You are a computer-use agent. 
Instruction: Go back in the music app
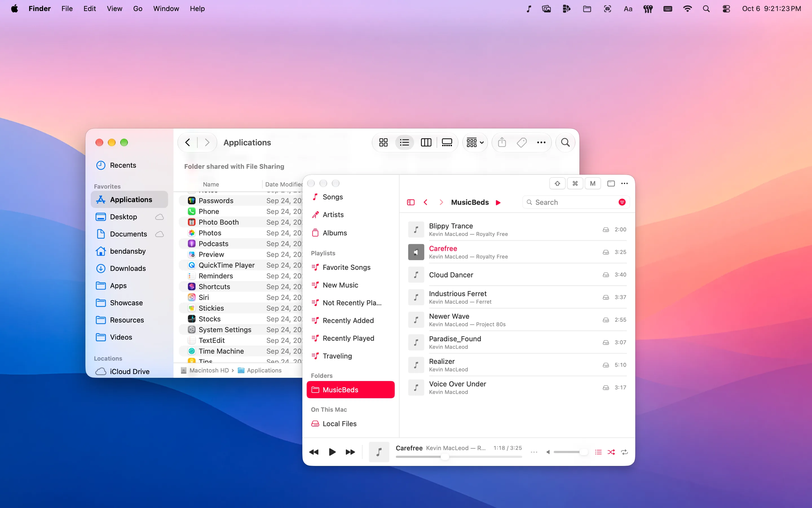pyautogui.click(x=425, y=202)
